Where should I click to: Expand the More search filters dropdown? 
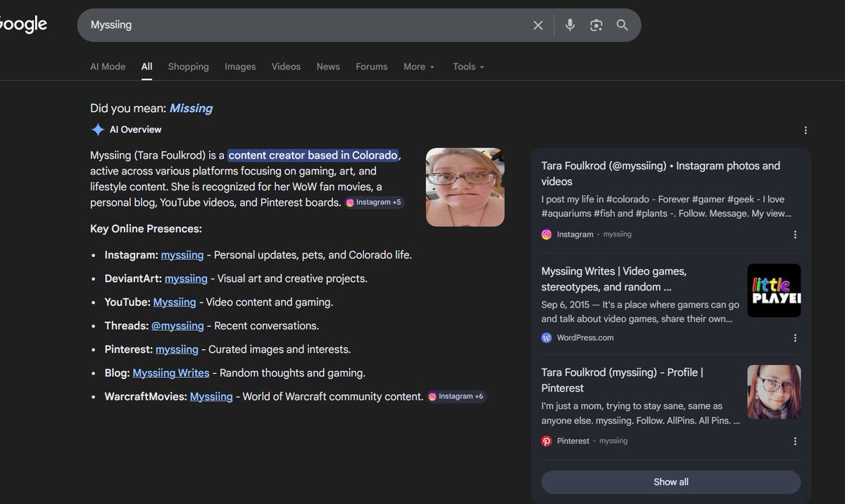(x=419, y=67)
